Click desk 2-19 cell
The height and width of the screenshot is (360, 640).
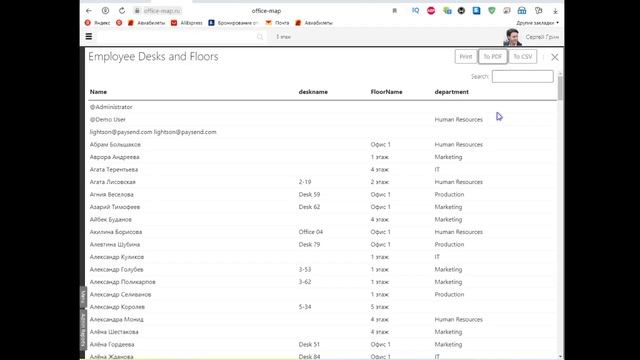pyautogui.click(x=305, y=182)
